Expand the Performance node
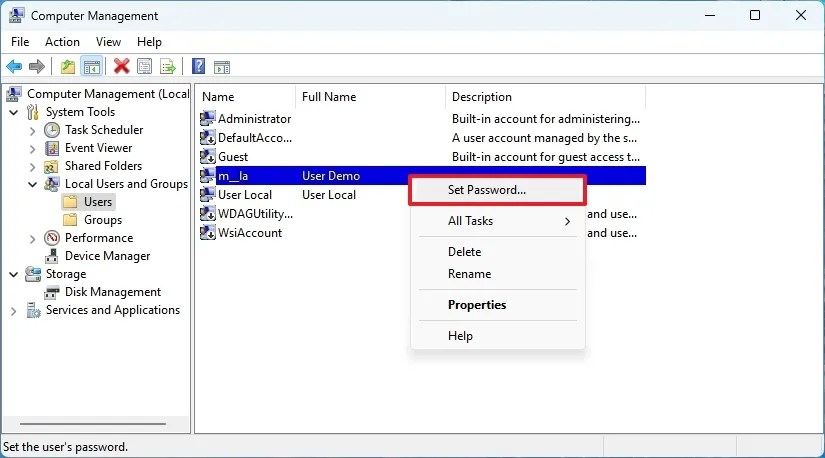This screenshot has width=825, height=458. (33, 240)
